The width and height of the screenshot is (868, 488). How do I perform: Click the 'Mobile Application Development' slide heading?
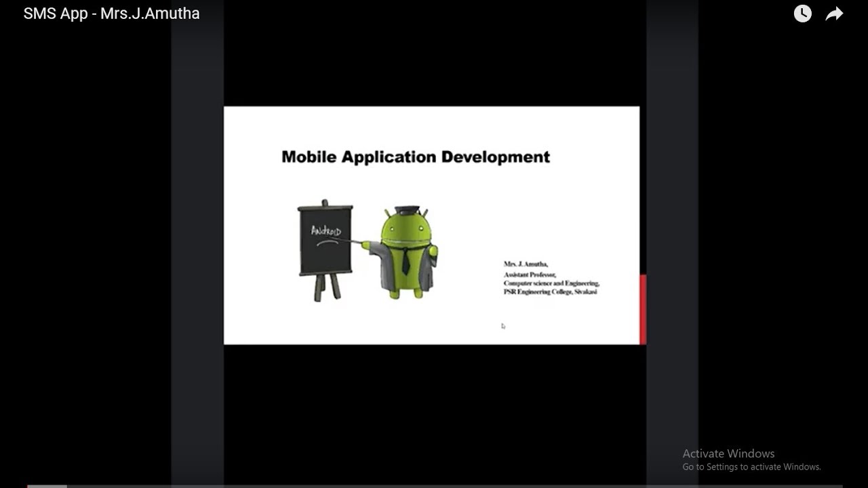(x=416, y=157)
